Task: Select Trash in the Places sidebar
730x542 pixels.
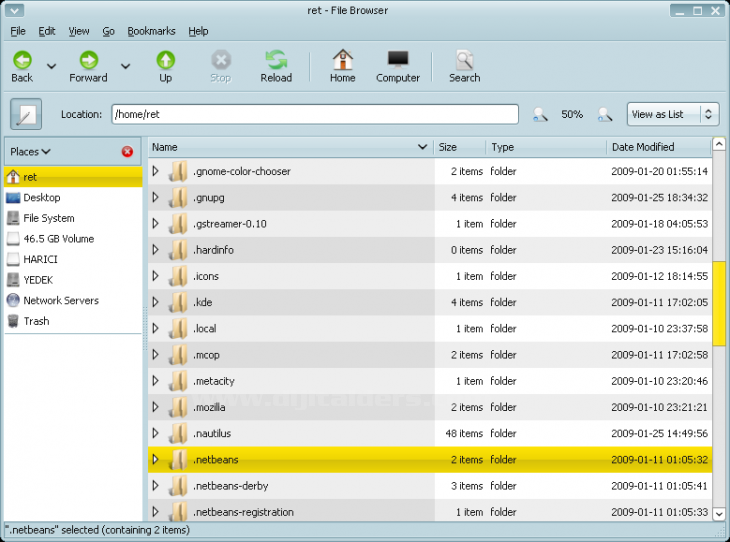Action: [36, 321]
